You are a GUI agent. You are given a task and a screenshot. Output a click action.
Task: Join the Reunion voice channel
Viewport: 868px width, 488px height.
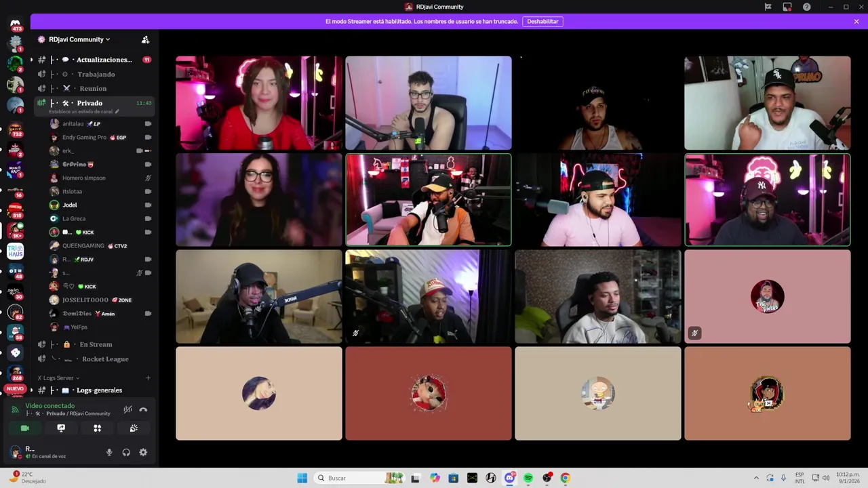click(94, 89)
